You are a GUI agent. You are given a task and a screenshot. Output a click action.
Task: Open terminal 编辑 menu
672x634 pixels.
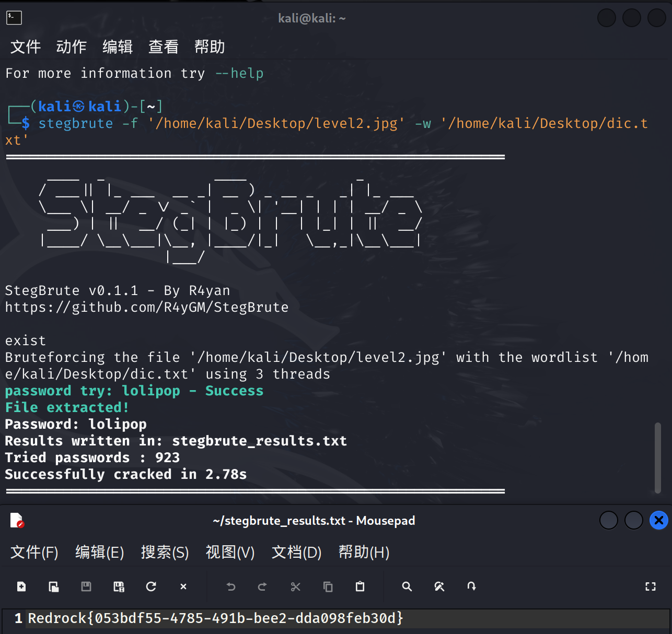point(118,46)
